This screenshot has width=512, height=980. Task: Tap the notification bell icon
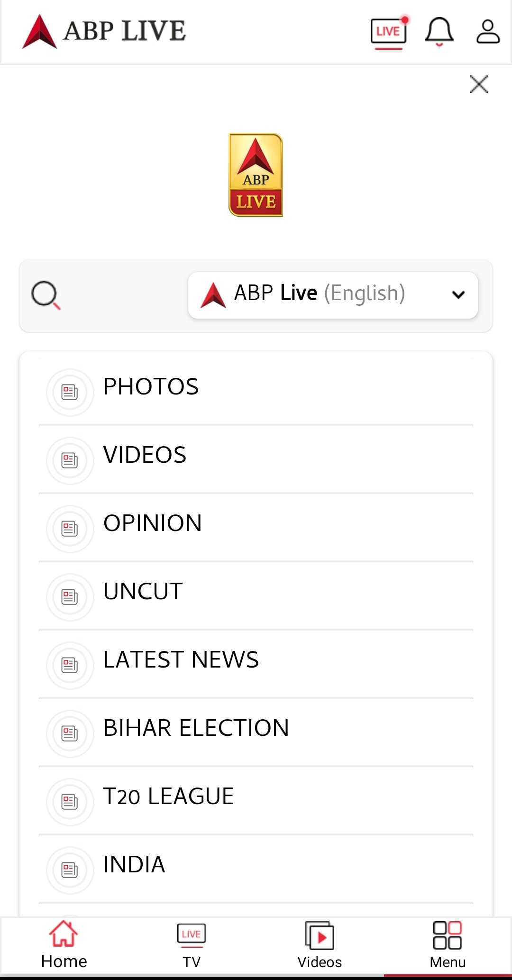coord(439,32)
